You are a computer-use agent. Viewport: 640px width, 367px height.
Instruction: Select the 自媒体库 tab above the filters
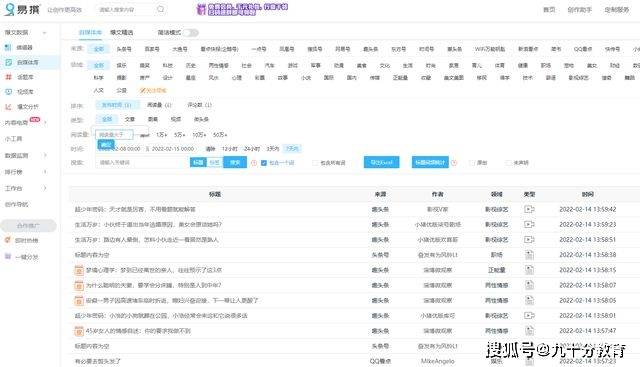[90, 32]
